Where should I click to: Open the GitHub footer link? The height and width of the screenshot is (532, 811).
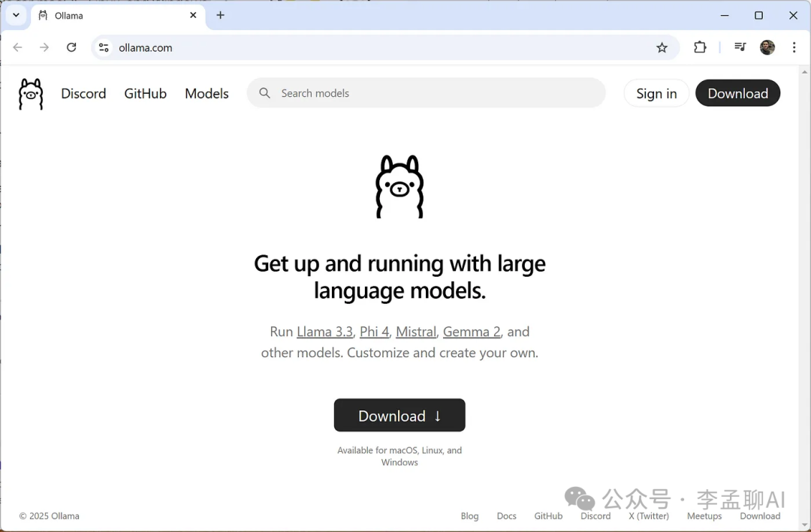pyautogui.click(x=548, y=516)
